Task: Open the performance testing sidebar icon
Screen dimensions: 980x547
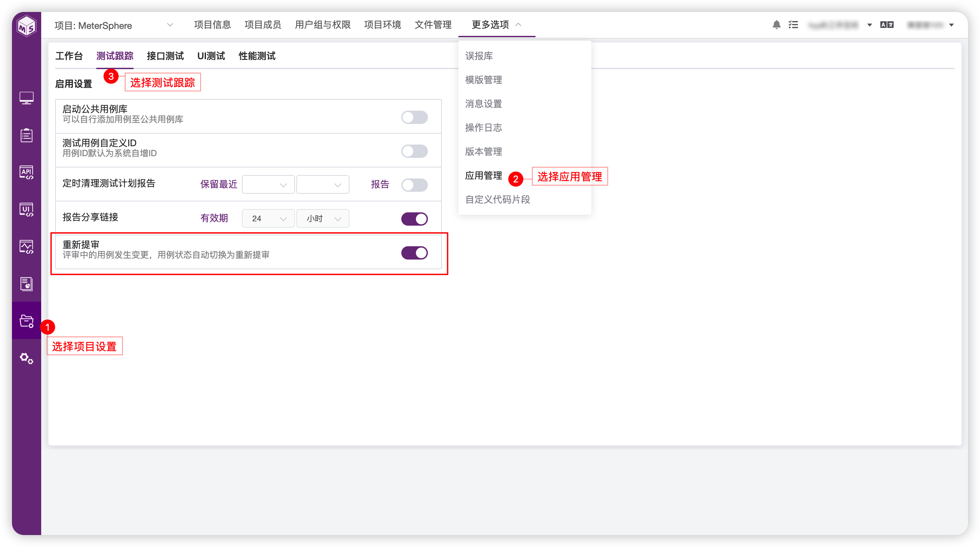Action: click(26, 247)
